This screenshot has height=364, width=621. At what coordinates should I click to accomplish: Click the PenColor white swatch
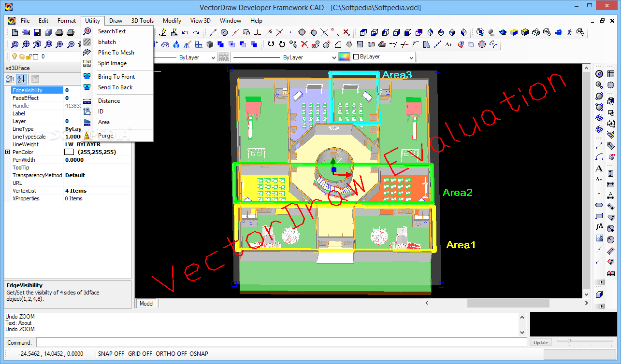click(x=70, y=152)
